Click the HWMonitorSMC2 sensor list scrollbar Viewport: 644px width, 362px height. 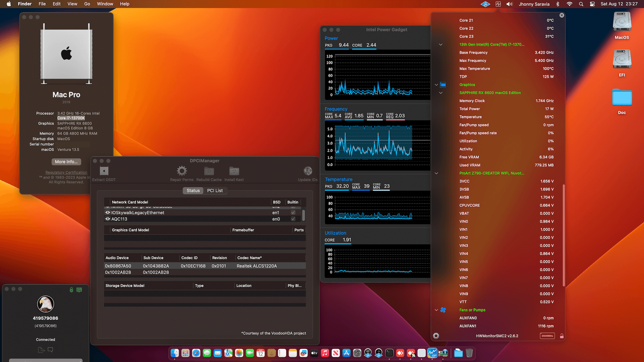563,235
